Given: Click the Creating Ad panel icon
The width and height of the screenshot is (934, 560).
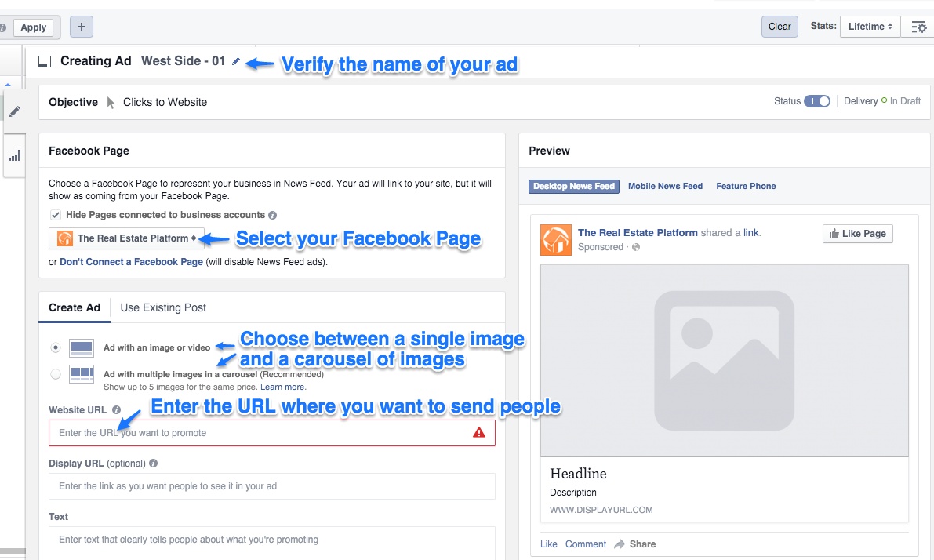Looking at the screenshot, I should click(45, 61).
